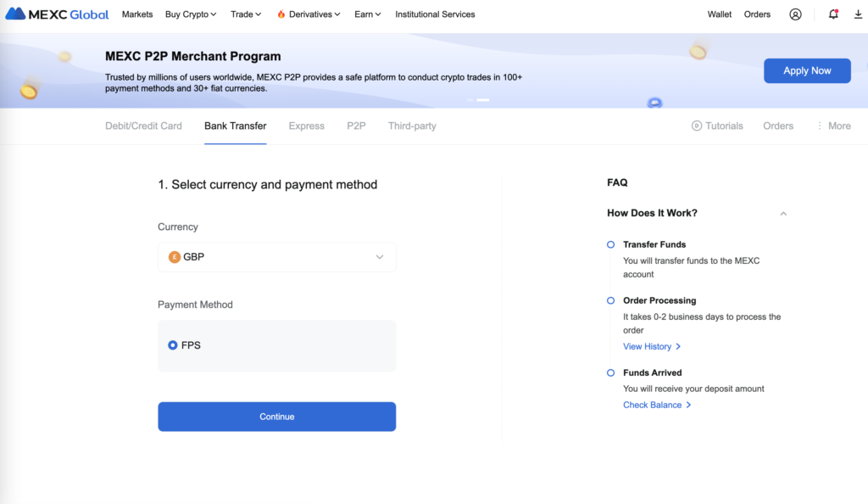Switch to the Express tab
The width and height of the screenshot is (868, 504).
307,126
